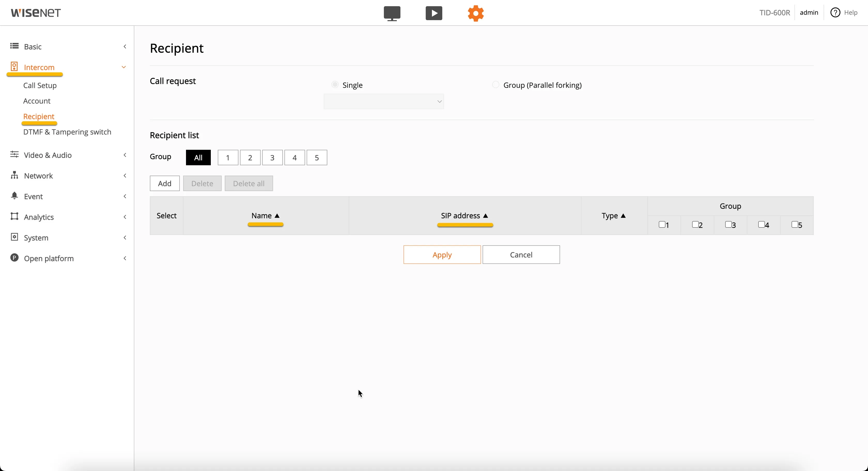
Task: Select the All group filter tab
Action: tap(198, 158)
